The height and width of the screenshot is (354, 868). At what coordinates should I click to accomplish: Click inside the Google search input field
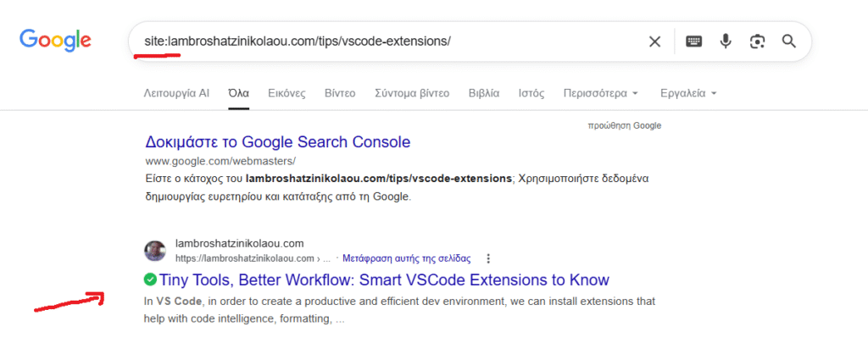click(381, 41)
